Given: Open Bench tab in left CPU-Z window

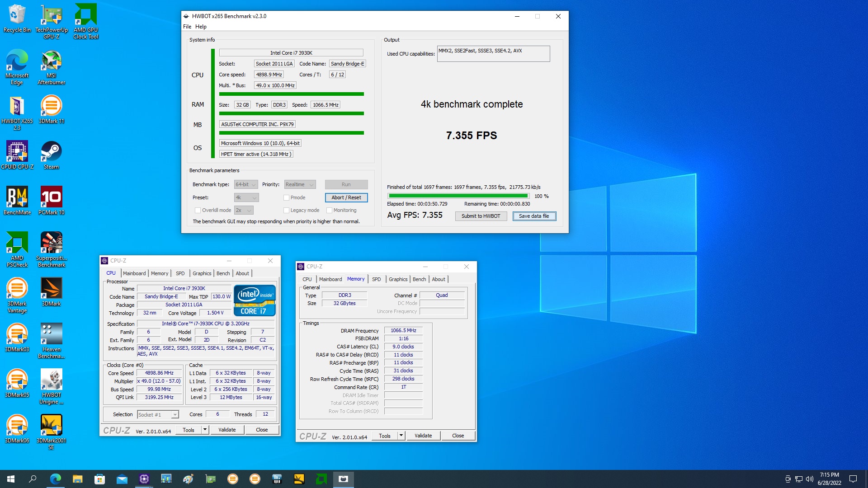Looking at the screenshot, I should pyautogui.click(x=223, y=273).
